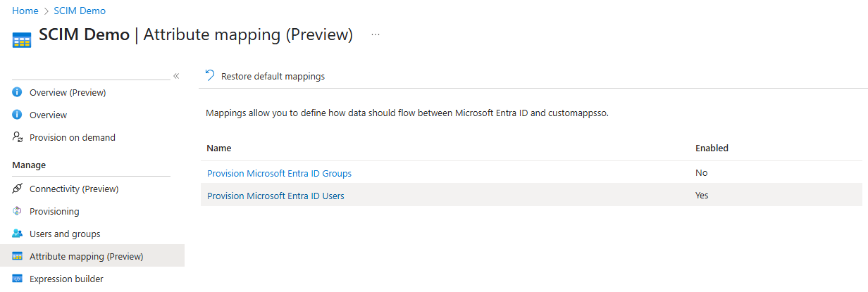This screenshot has height=292, width=868.
Task: Click the Enabled column header
Action: pyautogui.click(x=712, y=148)
